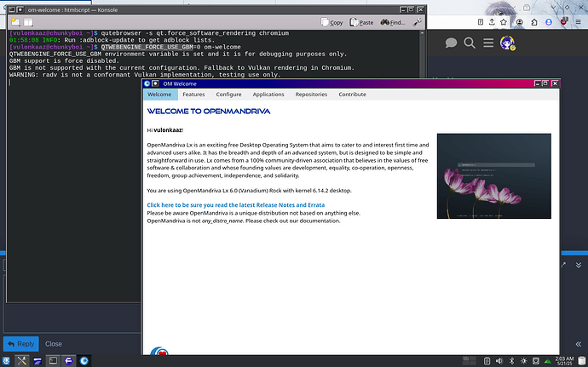
Task: Open Konsole configure wrench icon
Action: [x=417, y=22]
